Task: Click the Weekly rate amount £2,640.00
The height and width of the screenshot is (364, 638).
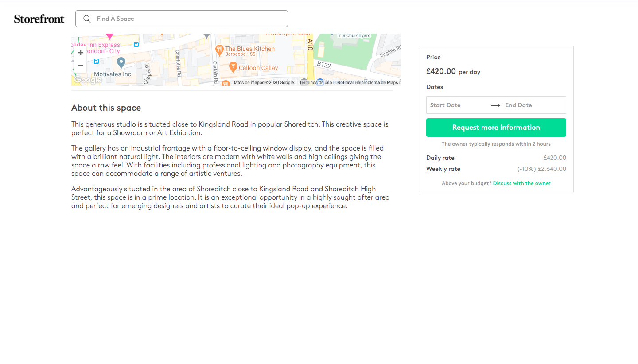Action: pos(552,169)
